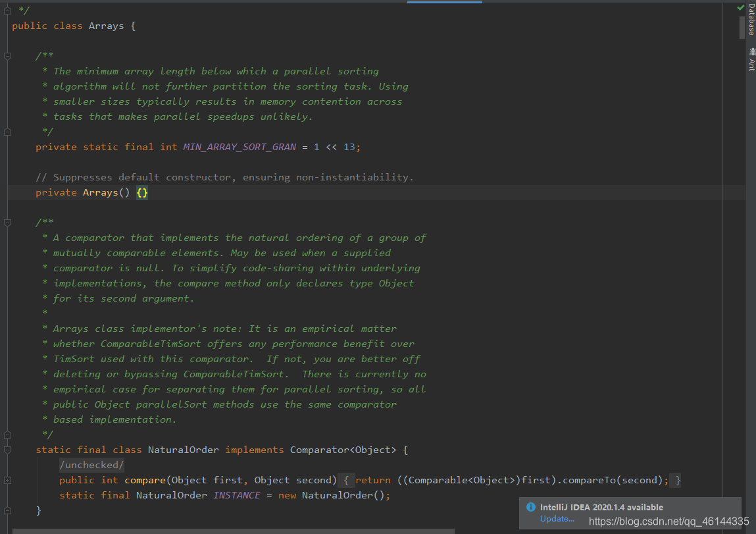Click the '// Suppresses default constructor' comment

[x=224, y=177]
